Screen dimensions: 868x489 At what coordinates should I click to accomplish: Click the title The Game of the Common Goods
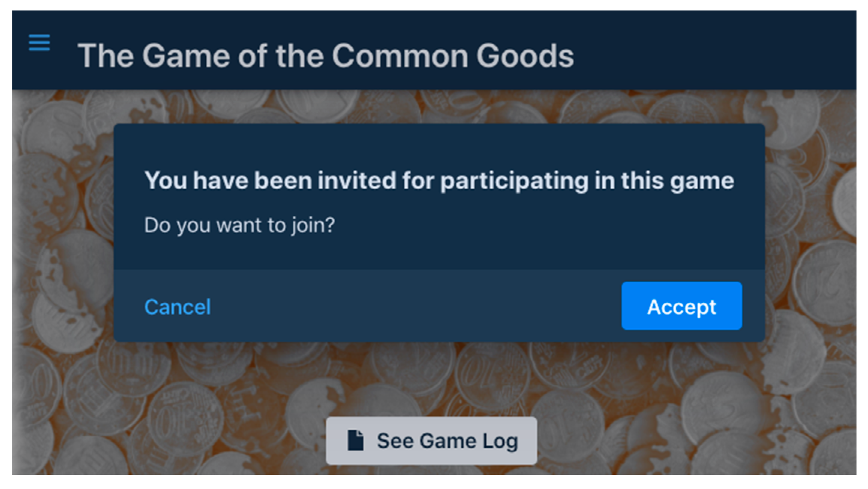point(325,56)
